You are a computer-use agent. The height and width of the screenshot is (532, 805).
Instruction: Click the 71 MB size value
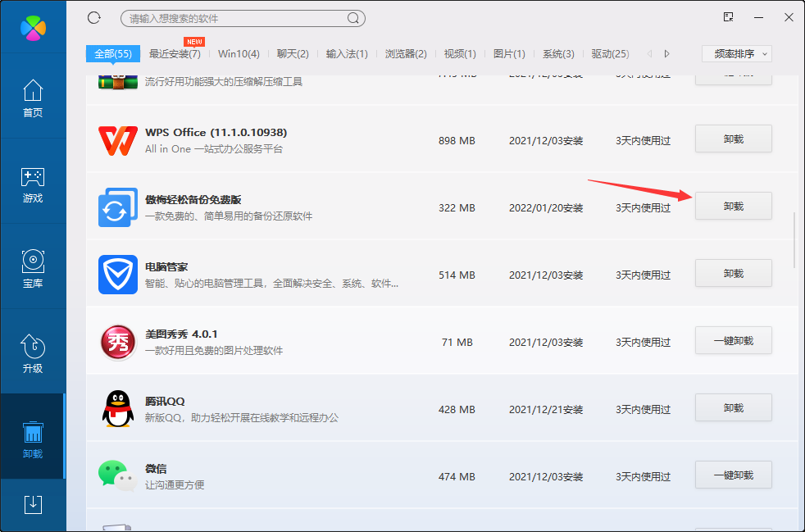457,343
